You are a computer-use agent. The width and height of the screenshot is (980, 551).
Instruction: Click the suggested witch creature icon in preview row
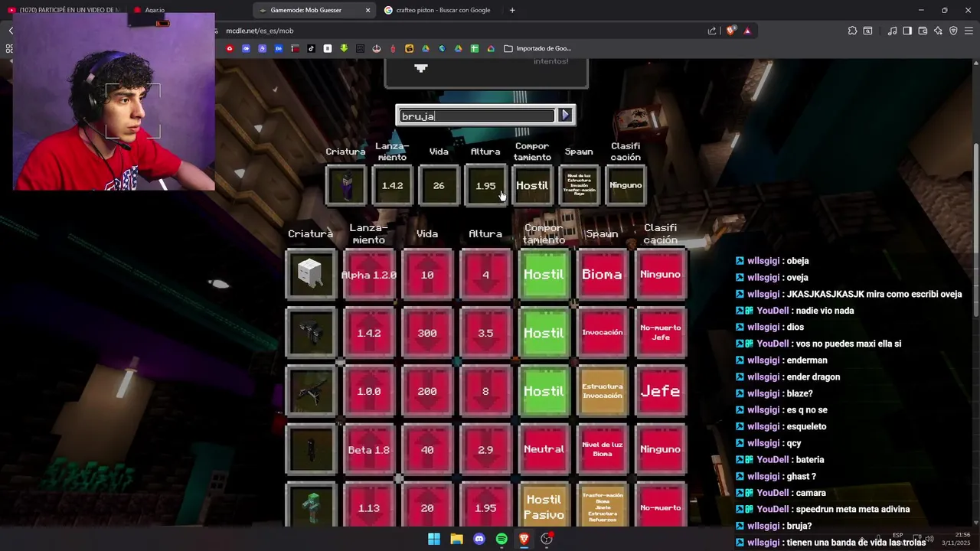346,185
